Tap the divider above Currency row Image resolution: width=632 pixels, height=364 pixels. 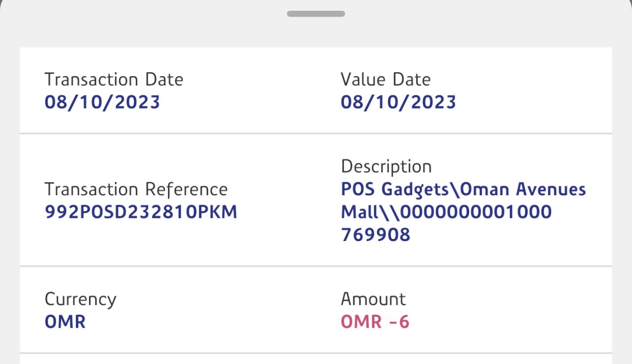coord(316,267)
